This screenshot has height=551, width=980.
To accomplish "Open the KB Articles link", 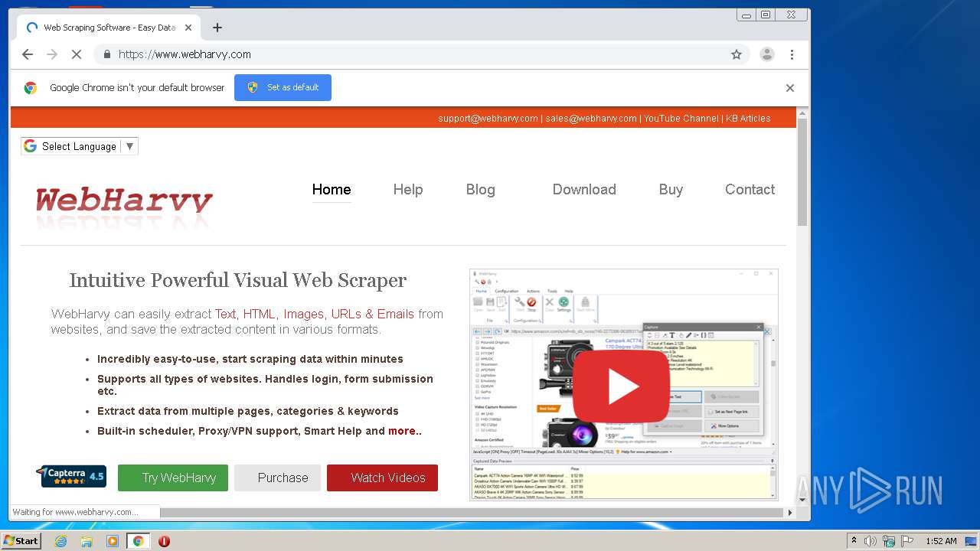I will (748, 119).
